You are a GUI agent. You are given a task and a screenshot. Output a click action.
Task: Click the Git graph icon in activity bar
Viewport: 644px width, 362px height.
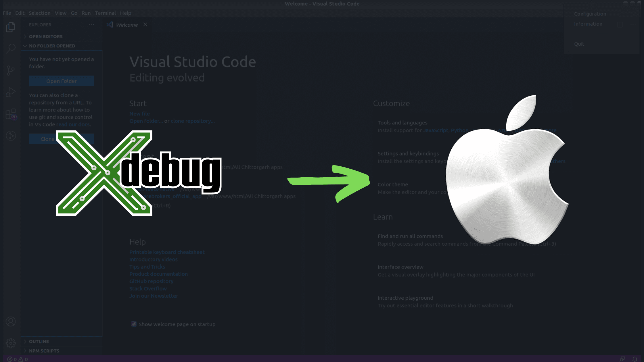click(x=11, y=136)
